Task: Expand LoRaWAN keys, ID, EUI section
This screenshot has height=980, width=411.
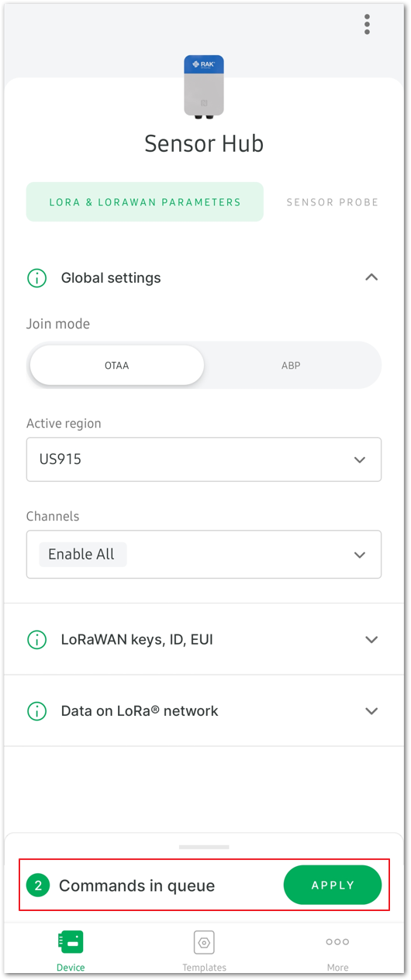Action: coord(204,640)
